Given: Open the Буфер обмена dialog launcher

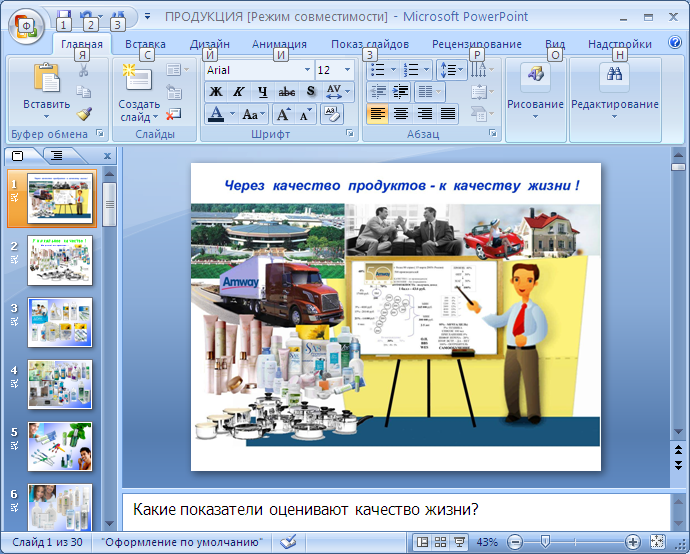Looking at the screenshot, I should coord(100,133).
